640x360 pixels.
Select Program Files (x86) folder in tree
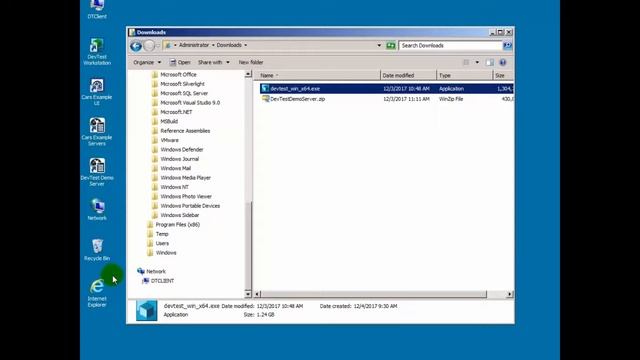[x=178, y=224]
